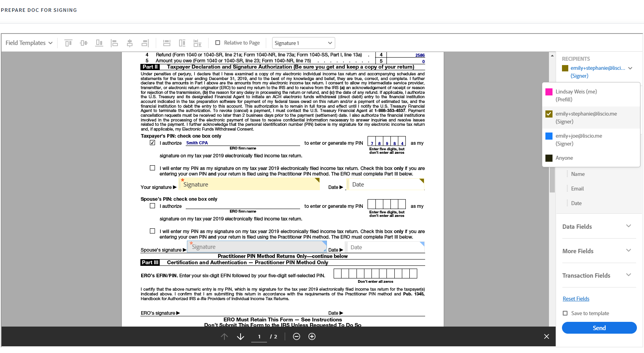Click the Send button
The width and height of the screenshot is (644, 353).
[x=599, y=328]
